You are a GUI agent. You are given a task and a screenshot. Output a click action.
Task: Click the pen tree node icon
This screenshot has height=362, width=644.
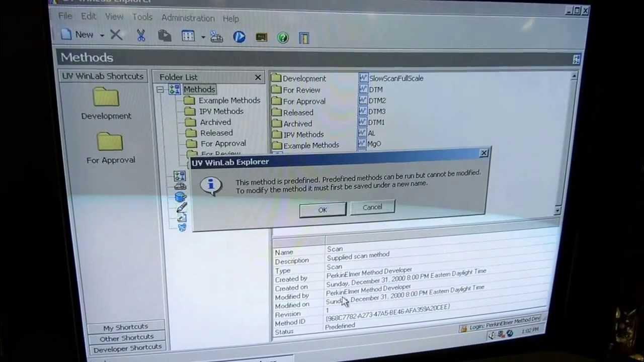pyautogui.click(x=182, y=207)
